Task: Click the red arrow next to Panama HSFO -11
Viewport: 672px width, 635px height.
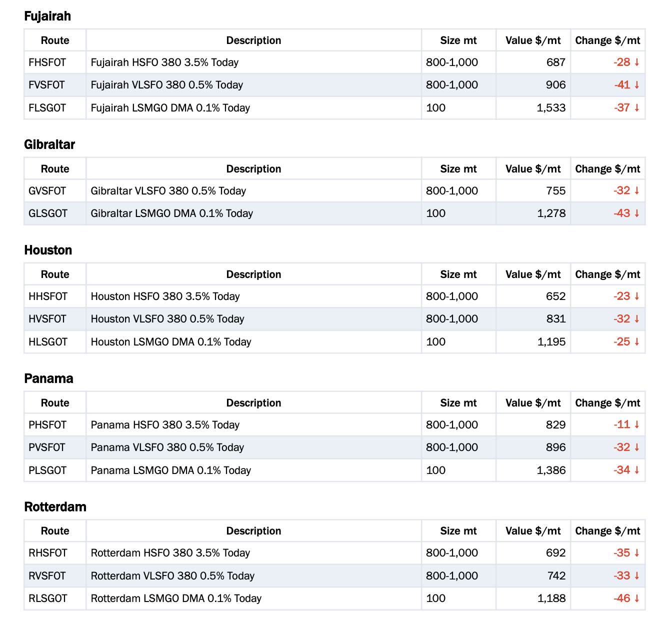Action: 637,425
